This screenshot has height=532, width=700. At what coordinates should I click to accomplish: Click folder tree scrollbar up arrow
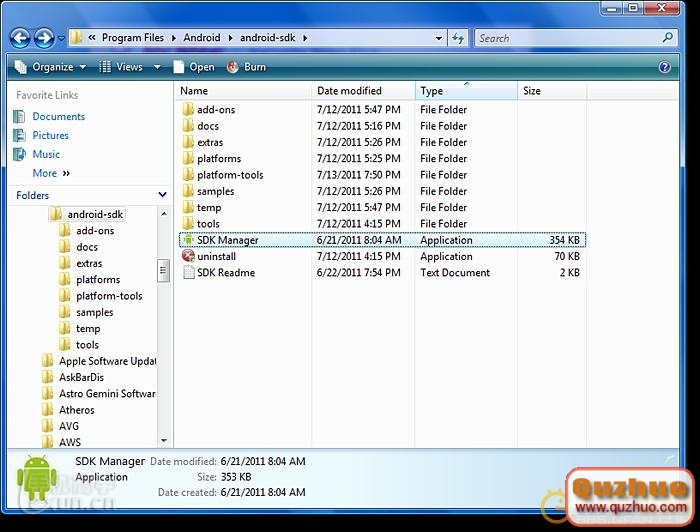click(x=164, y=214)
